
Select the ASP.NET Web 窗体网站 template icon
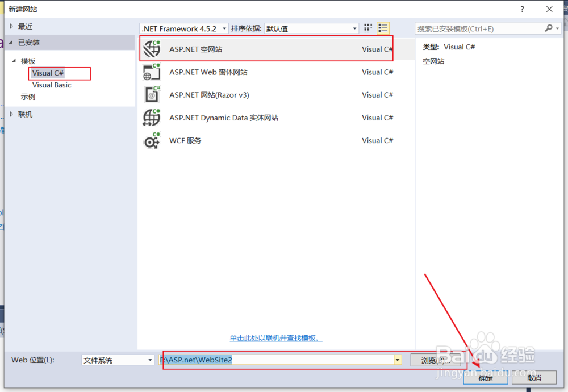coord(152,72)
